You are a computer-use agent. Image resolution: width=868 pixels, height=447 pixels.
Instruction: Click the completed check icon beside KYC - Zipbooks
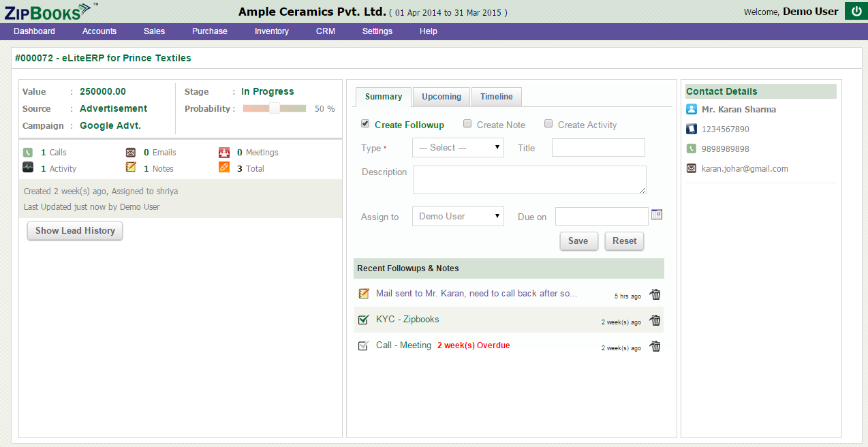point(364,320)
